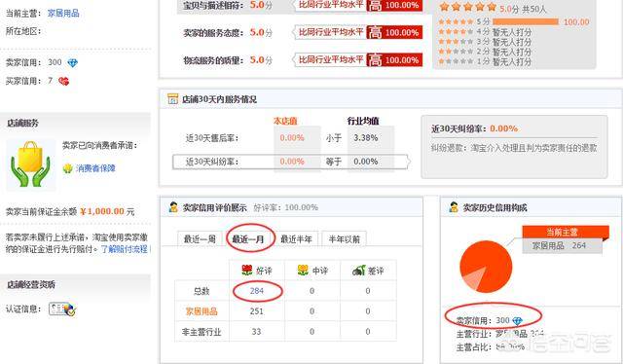
Task: Click the red hearts buyer credit icon
Action: [63, 82]
